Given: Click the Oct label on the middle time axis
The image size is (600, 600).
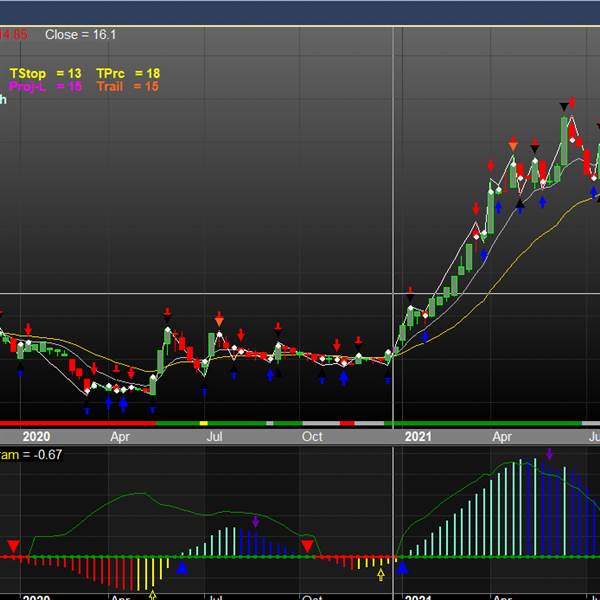Looking at the screenshot, I should click(312, 437).
